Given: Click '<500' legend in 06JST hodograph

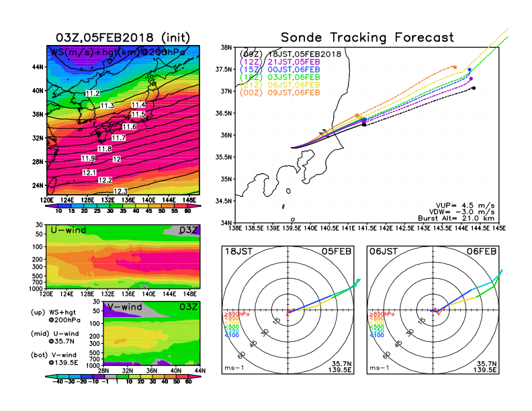Looking at the screenshot, I should tap(377, 327).
